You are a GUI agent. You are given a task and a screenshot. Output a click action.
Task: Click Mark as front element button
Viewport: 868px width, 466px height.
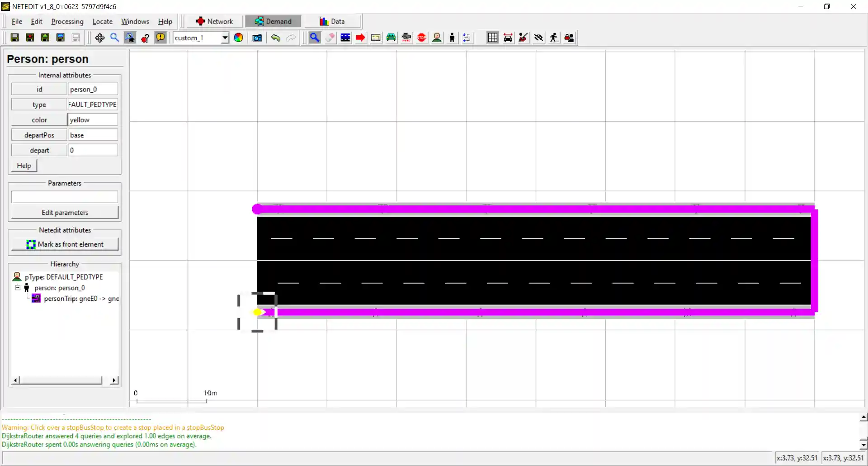point(65,244)
